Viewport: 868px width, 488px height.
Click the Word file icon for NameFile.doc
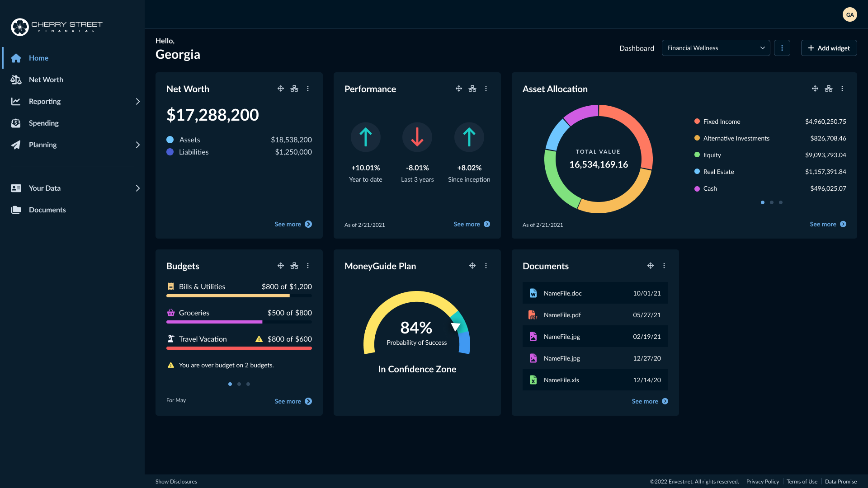click(x=533, y=293)
